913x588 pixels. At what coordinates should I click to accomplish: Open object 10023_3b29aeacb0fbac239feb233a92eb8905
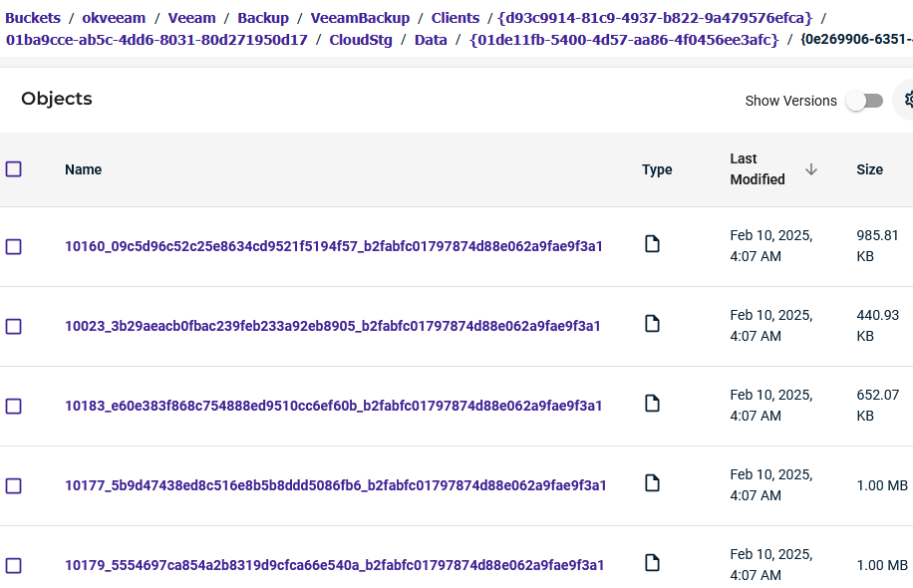(332, 326)
